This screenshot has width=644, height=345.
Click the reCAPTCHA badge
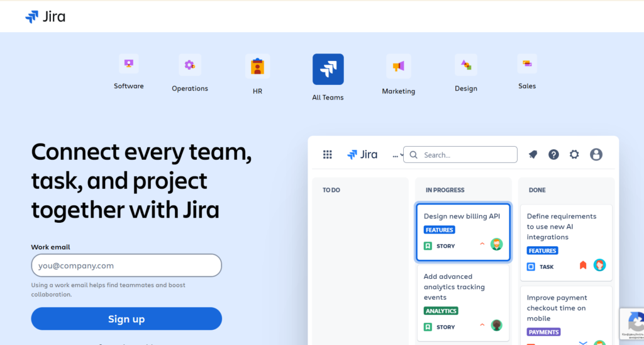pos(632,324)
